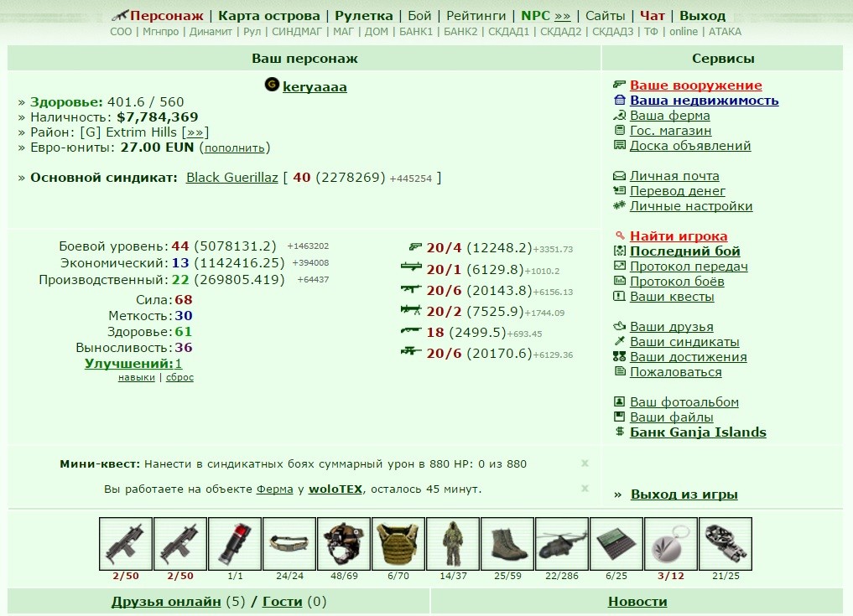Select the armor vest item 6/70

coord(398,544)
